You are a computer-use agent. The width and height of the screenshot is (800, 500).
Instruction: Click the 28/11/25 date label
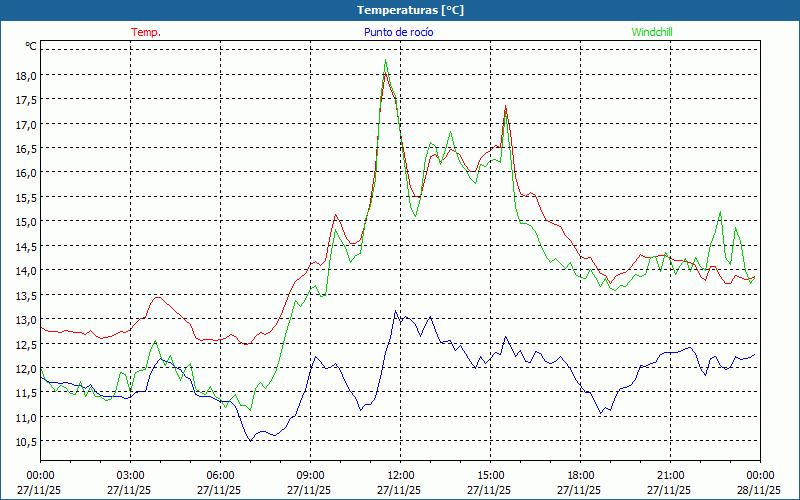pyautogui.click(x=760, y=491)
